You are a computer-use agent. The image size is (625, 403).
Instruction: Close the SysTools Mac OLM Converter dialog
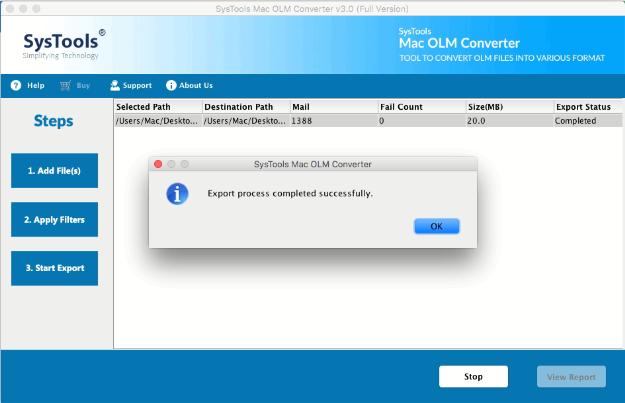(158, 164)
